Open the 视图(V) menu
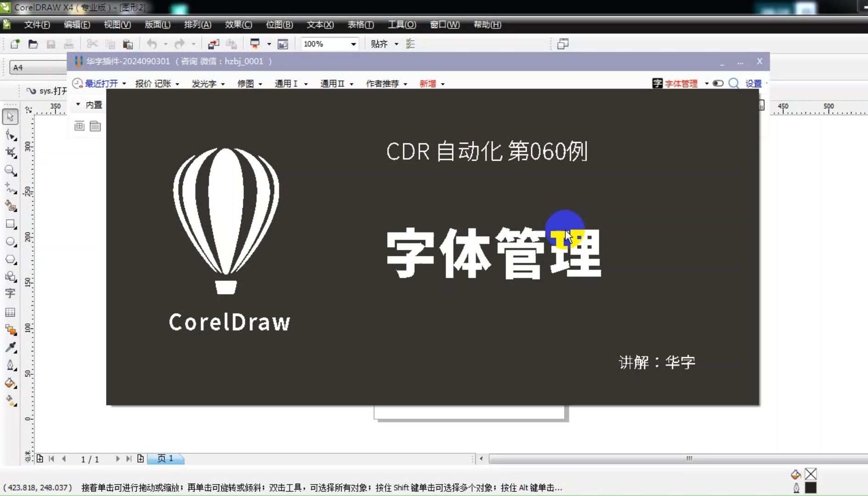Viewport: 868px width, 496px height. 117,24
